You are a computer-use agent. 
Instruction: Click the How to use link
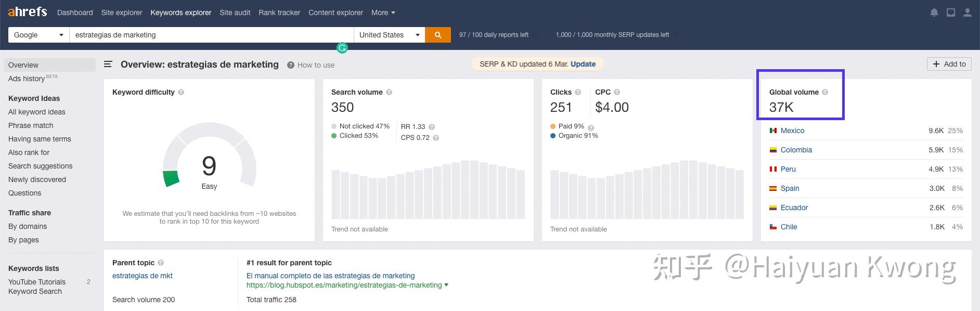coord(316,65)
